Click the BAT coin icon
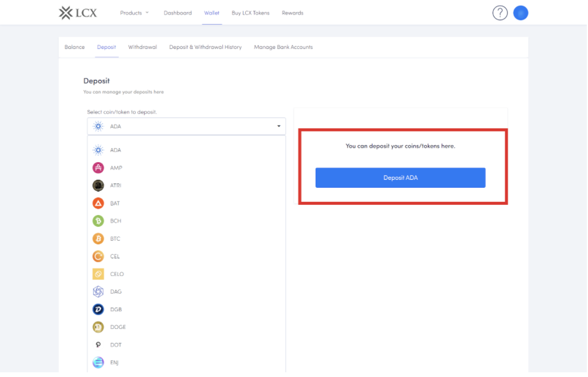Screen dimensions: 588x377 click(x=98, y=203)
